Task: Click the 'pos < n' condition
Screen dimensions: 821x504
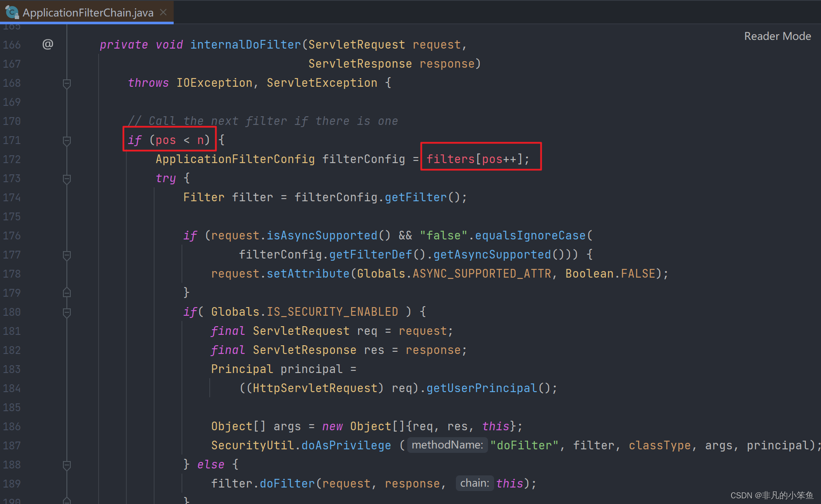Action: [179, 140]
